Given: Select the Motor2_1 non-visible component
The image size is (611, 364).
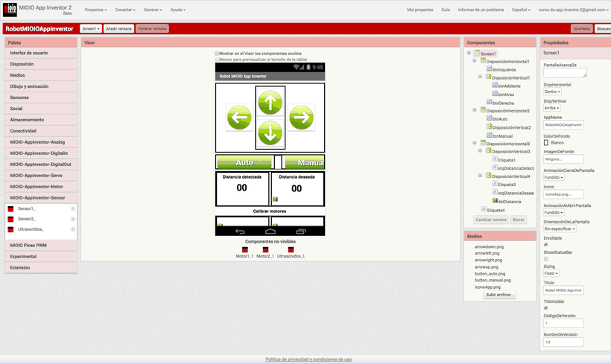Looking at the screenshot, I should 265,252.
